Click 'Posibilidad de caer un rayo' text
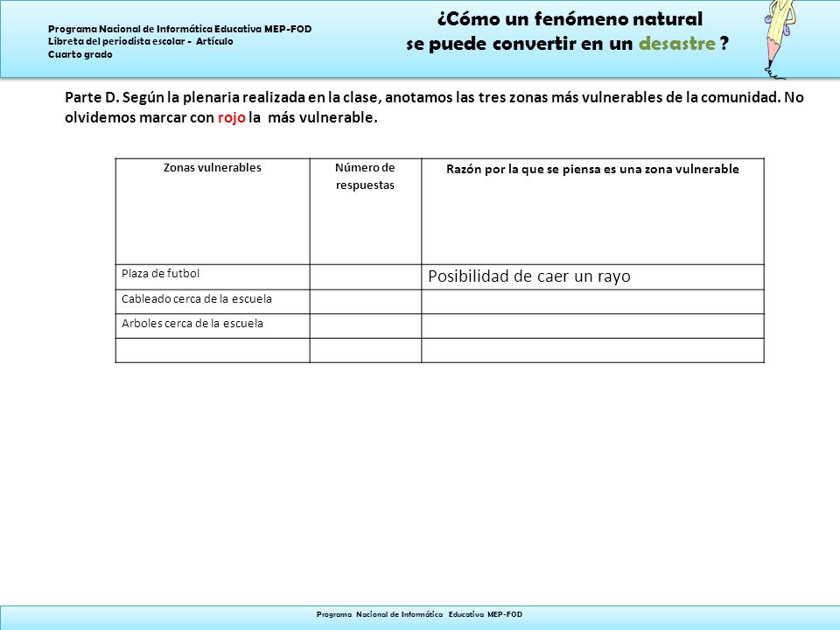 [x=528, y=276]
